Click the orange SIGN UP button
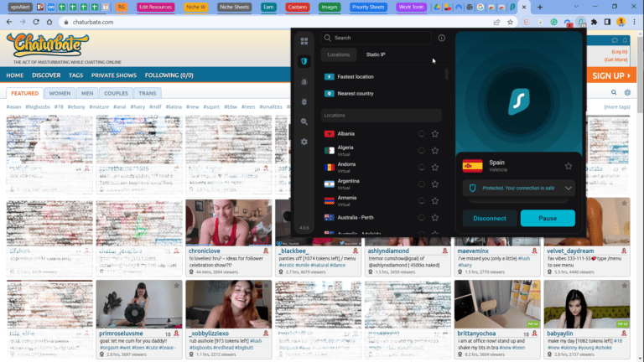Image resolution: width=644 pixels, height=362 pixels. 611,75
